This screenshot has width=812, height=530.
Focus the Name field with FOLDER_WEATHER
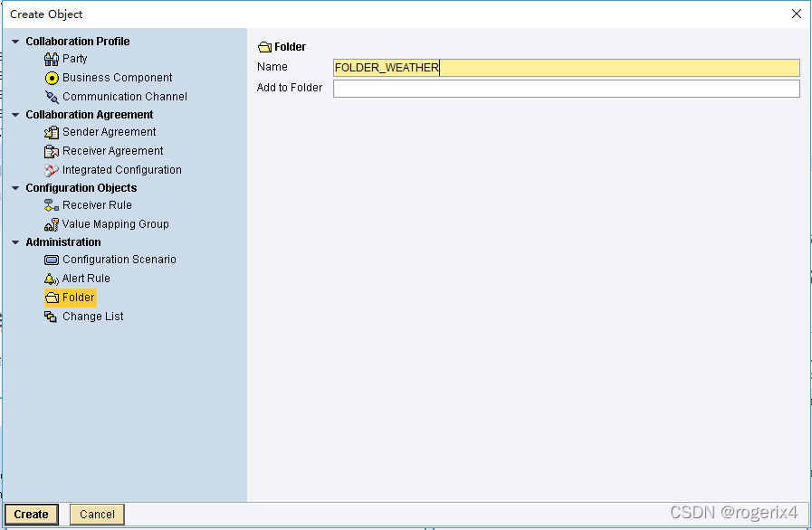[567, 68]
